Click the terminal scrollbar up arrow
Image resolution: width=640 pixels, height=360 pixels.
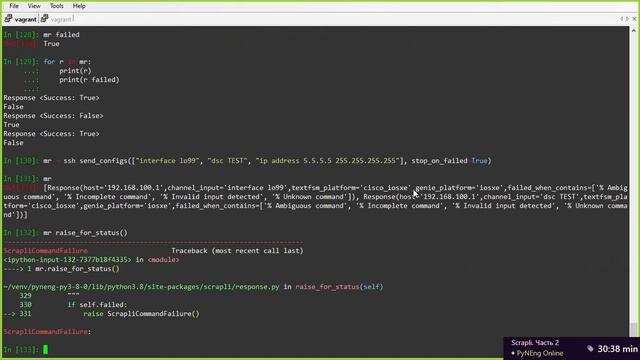(633, 31)
